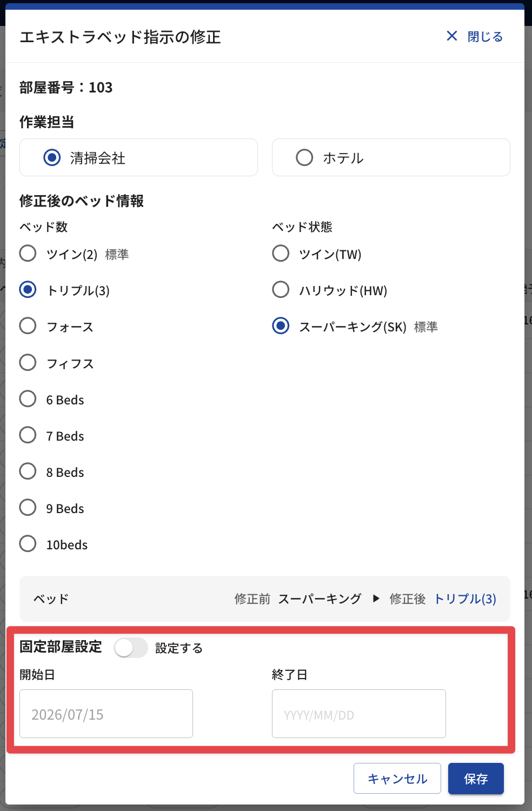Pick the フィフス bed count radio
The width and height of the screenshot is (532, 811).
28,362
